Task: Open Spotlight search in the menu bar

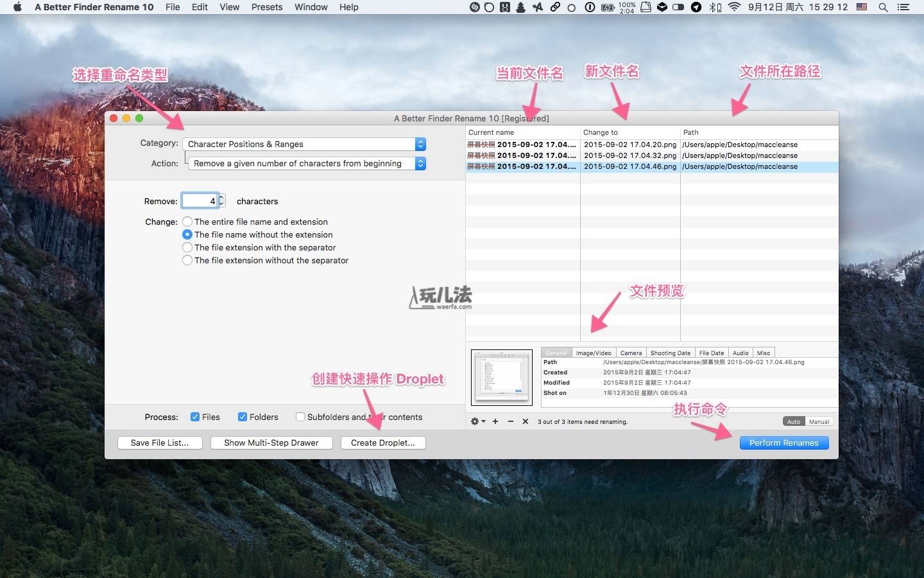Action: [x=883, y=7]
